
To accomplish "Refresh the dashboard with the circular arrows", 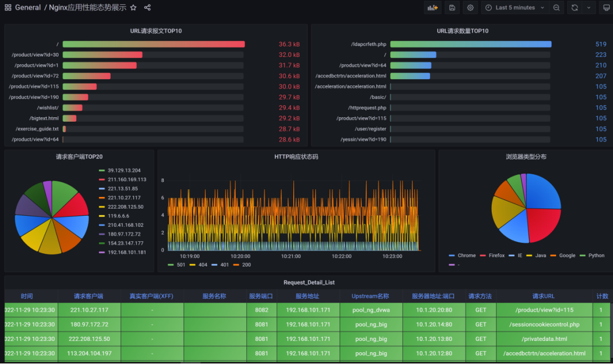I will (575, 7).
